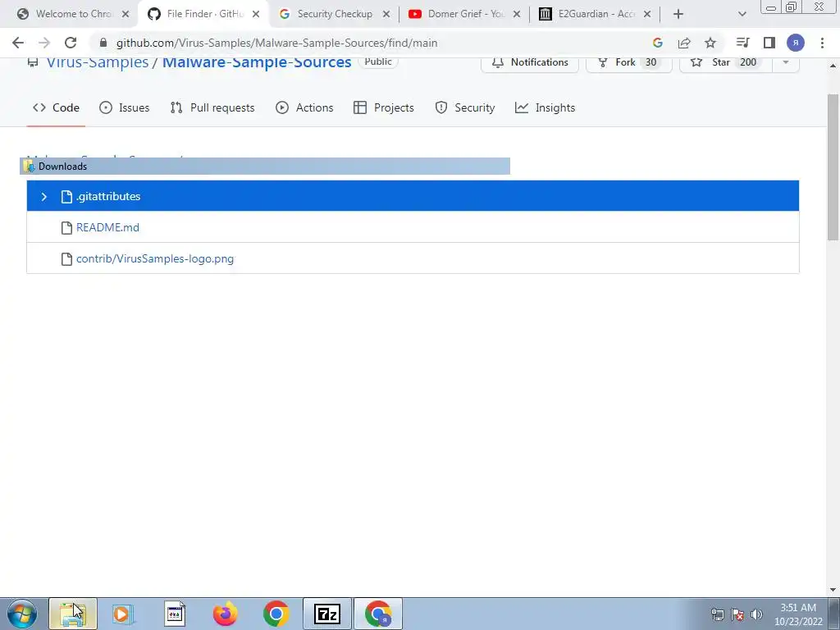Screen dimensions: 840x630
Task: Open the Malware-Sample-Sources repository link
Action: click(257, 62)
